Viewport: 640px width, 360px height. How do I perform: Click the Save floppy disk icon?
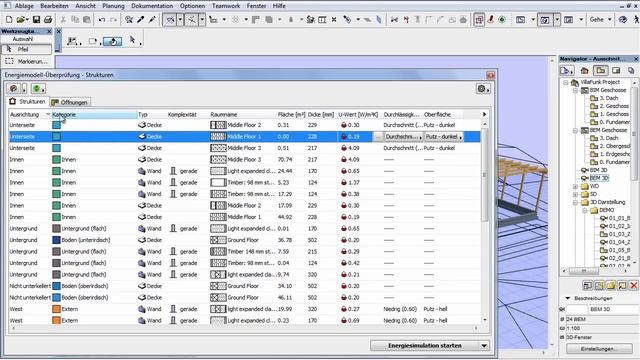coord(36,19)
